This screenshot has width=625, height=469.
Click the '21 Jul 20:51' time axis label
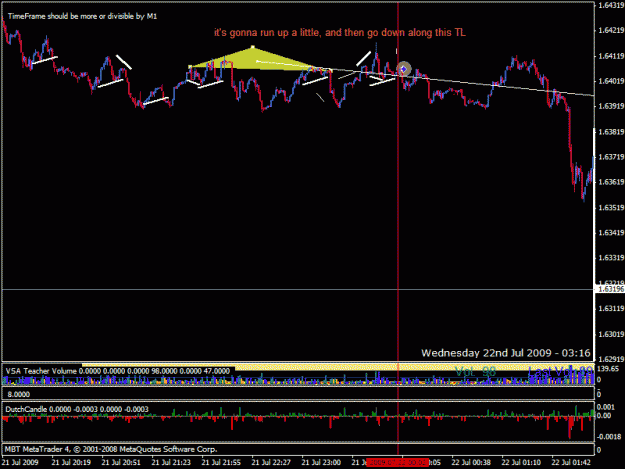click(121, 463)
